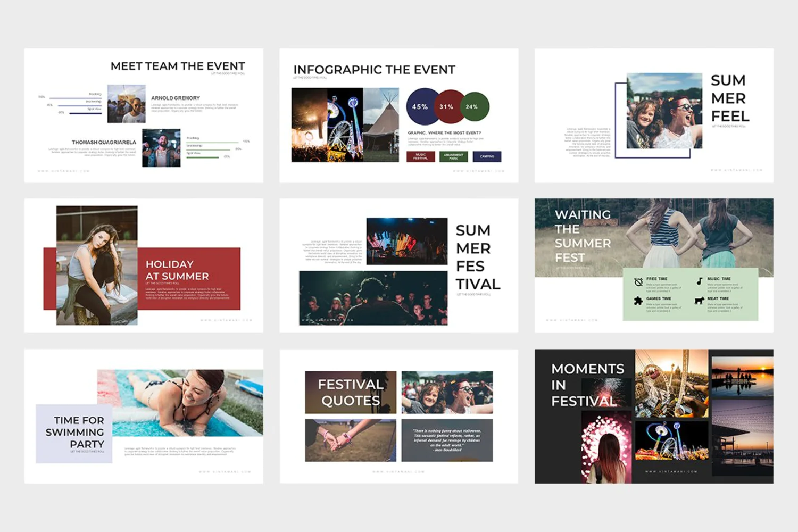This screenshot has height=532, width=798.
Task: Click the navy Camping label button
Action: [x=487, y=156]
